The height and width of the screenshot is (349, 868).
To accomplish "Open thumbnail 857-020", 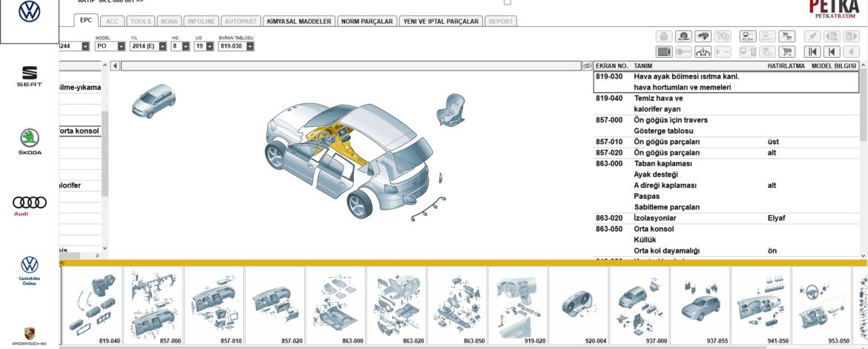I will [275, 306].
